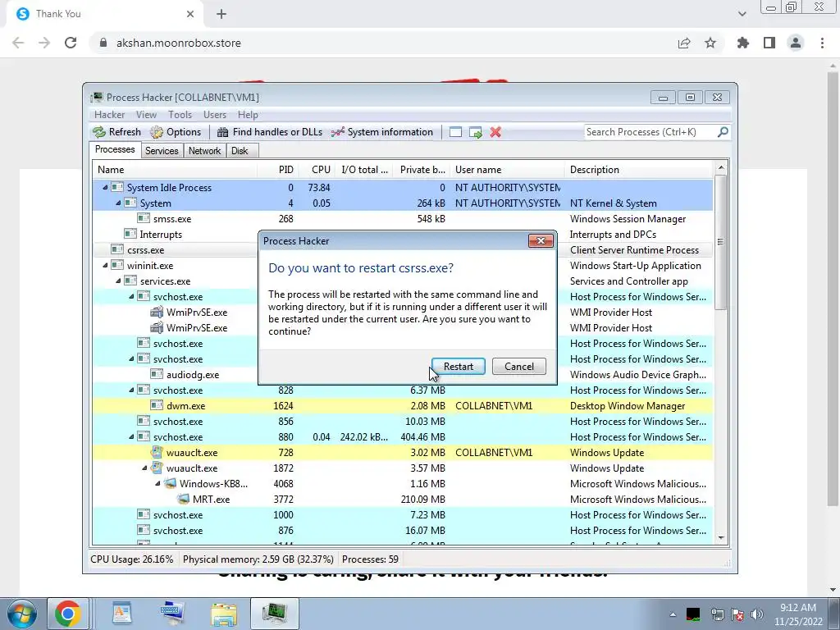Click the Search Processes input field
This screenshot has height=630, width=840.
(x=651, y=132)
